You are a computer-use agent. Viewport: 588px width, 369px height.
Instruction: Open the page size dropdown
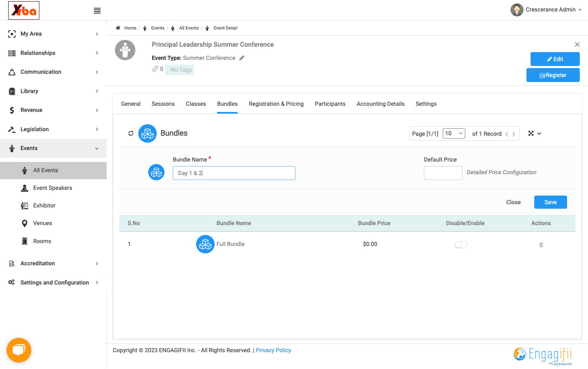click(454, 133)
